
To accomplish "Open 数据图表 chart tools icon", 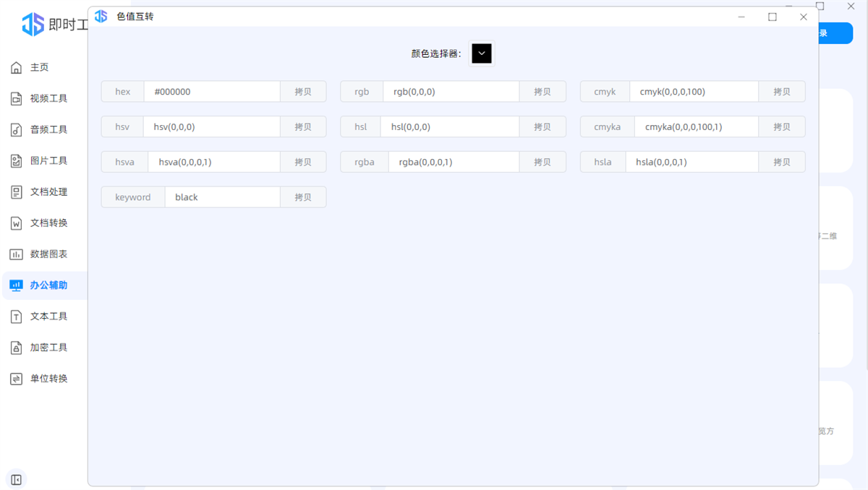I will pyautogui.click(x=16, y=254).
